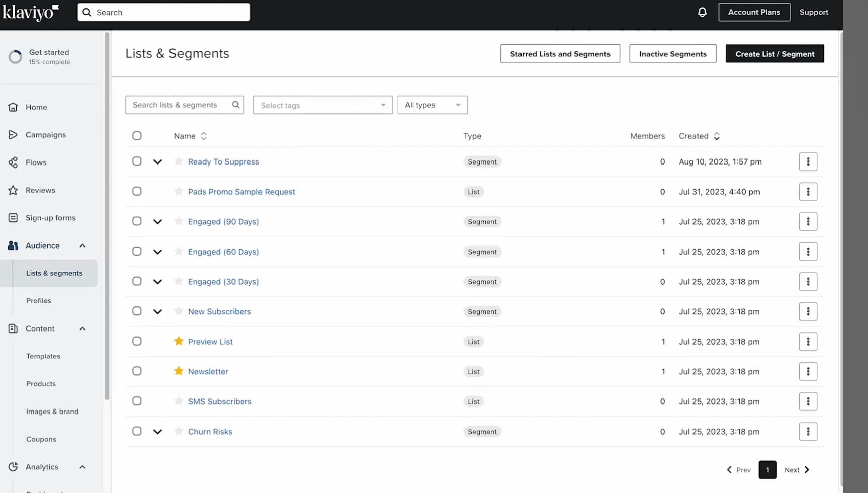Star the SMS Subscribers list
This screenshot has width=868, height=493.
pyautogui.click(x=179, y=401)
